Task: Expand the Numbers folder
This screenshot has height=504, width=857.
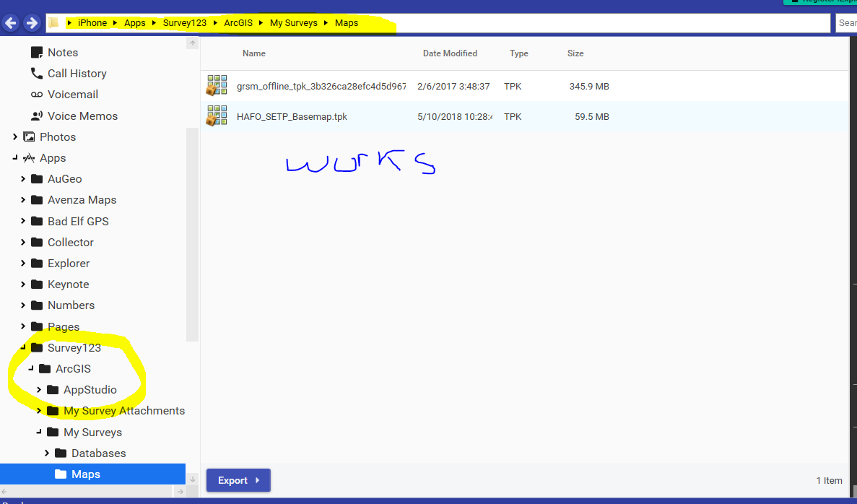Action: 23,305
